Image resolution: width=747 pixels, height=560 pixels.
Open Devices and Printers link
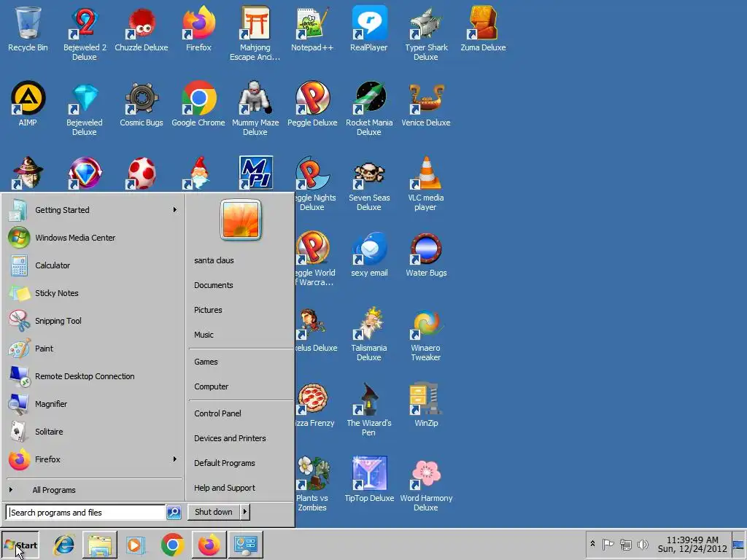[230, 438]
